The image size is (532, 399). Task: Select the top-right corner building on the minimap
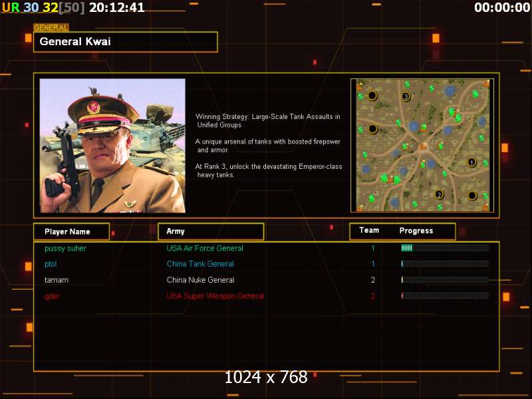[x=487, y=84]
